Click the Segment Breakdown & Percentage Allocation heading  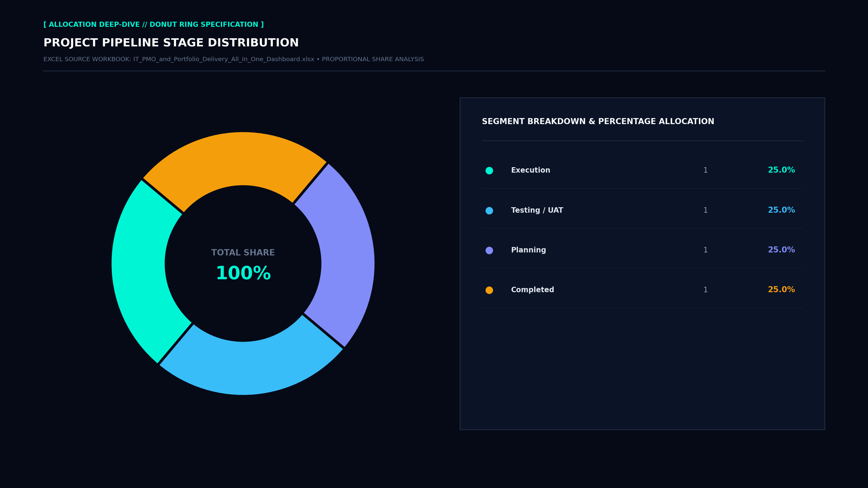[x=598, y=122]
